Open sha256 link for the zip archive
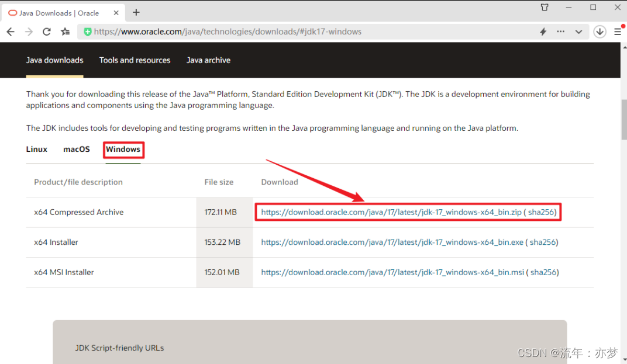 tap(541, 212)
